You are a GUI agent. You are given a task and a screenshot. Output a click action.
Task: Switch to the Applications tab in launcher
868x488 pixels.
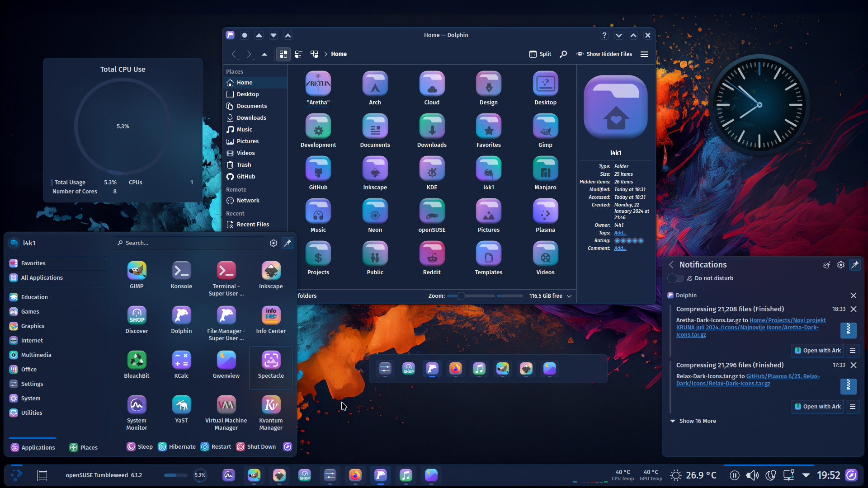(x=33, y=448)
